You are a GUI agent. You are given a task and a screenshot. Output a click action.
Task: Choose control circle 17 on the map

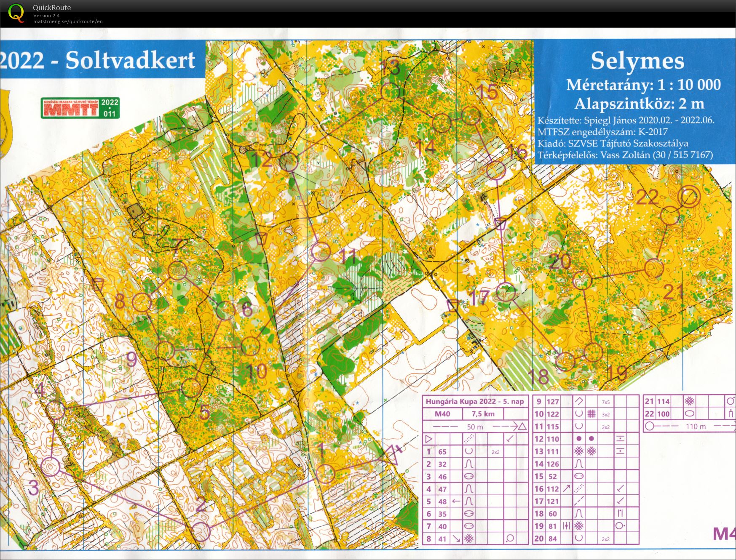pyautogui.click(x=506, y=292)
